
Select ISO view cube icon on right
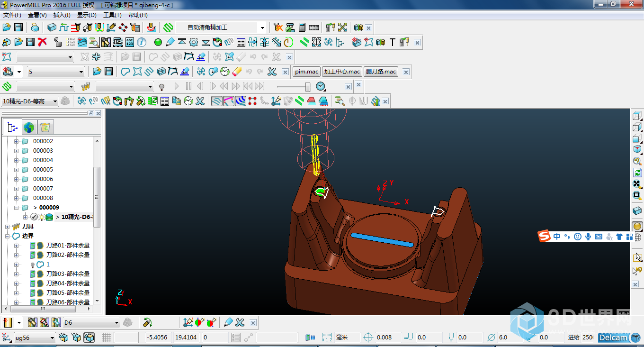coord(637,150)
